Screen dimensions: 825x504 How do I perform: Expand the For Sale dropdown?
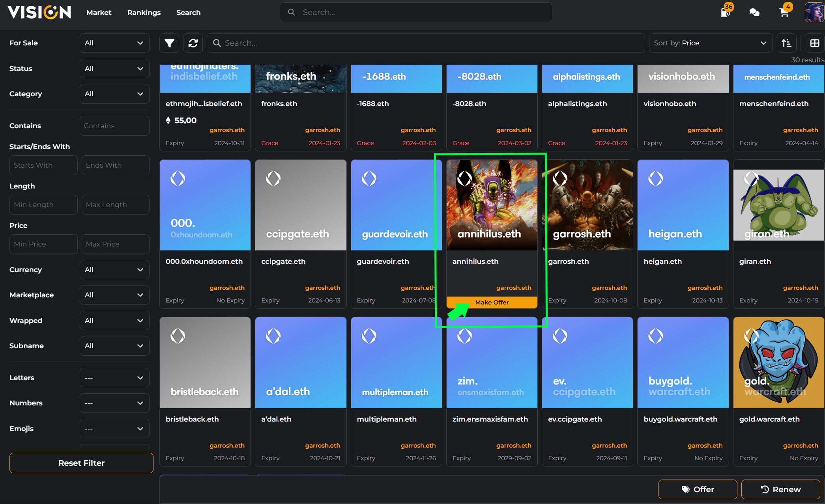pyautogui.click(x=114, y=43)
